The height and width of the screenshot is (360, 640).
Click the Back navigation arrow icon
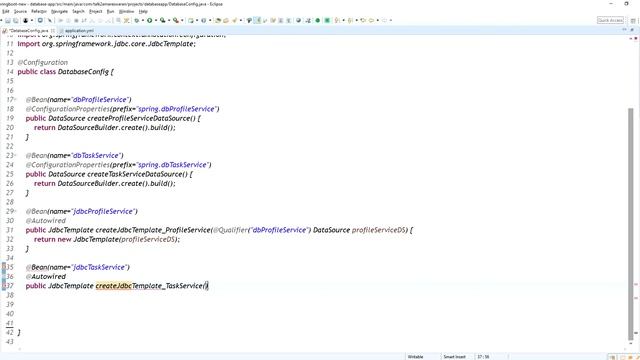pos(371,20)
